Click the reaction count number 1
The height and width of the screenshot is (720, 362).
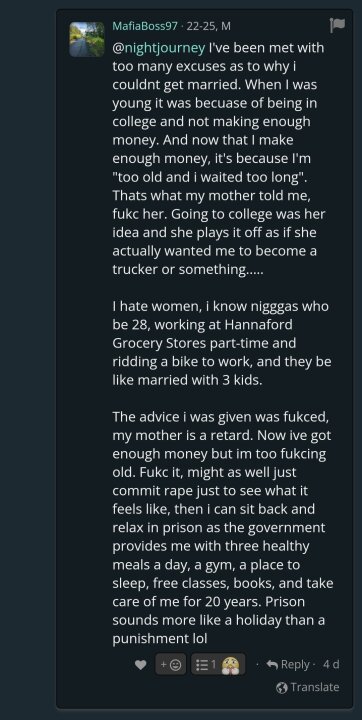pyautogui.click(x=214, y=664)
